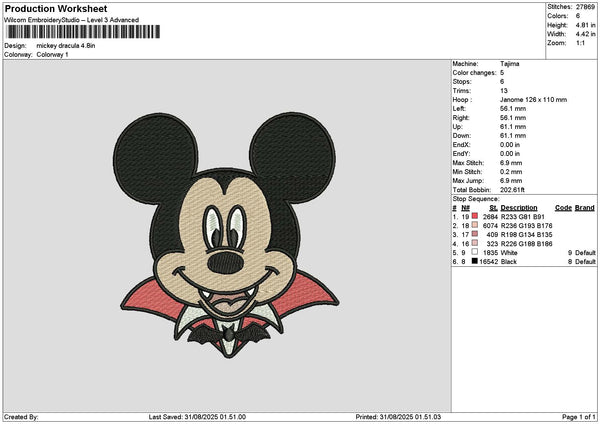This screenshot has width=600, height=424.
Task: Click the Height value "4.81 in"
Action: [x=585, y=25]
